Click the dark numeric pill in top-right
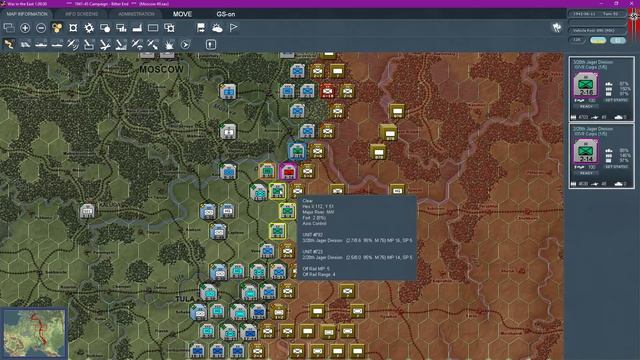640x360 pixels. 577,40
